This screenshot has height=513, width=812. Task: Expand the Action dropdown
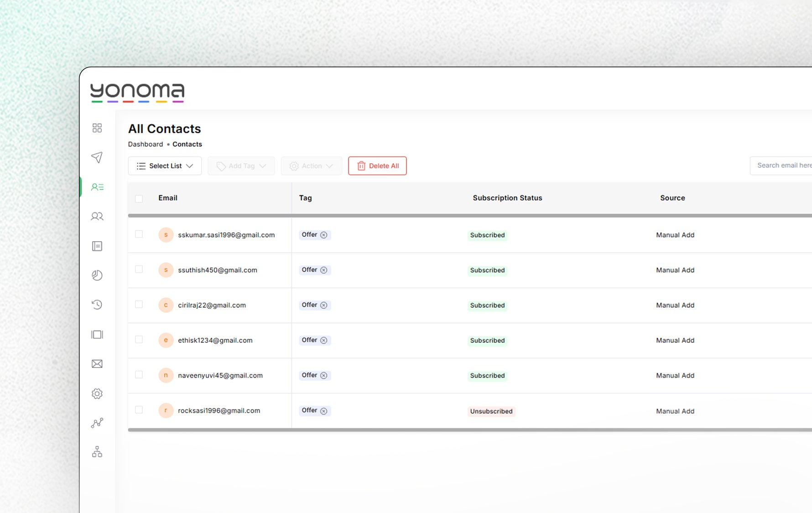click(x=311, y=166)
